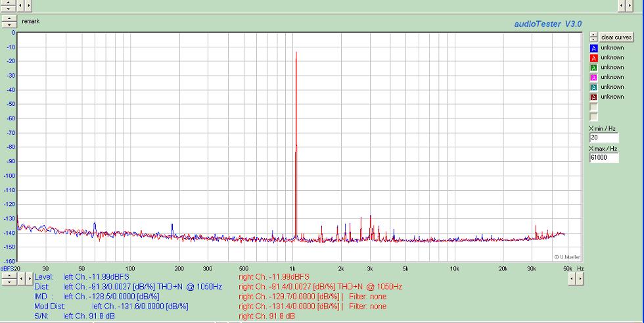Focus the X min / Hz input field
The image size is (644, 323).
(604, 137)
